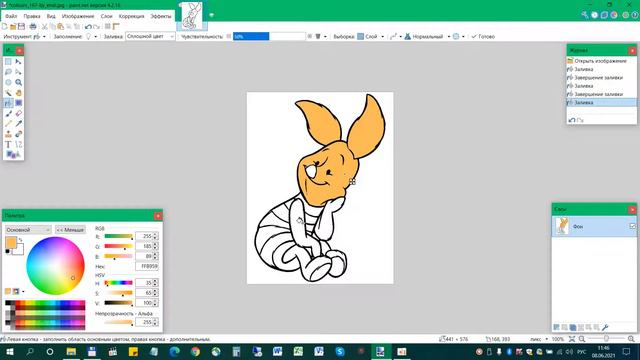
Task: Click the New file toolbar icon
Action: tap(4, 27)
